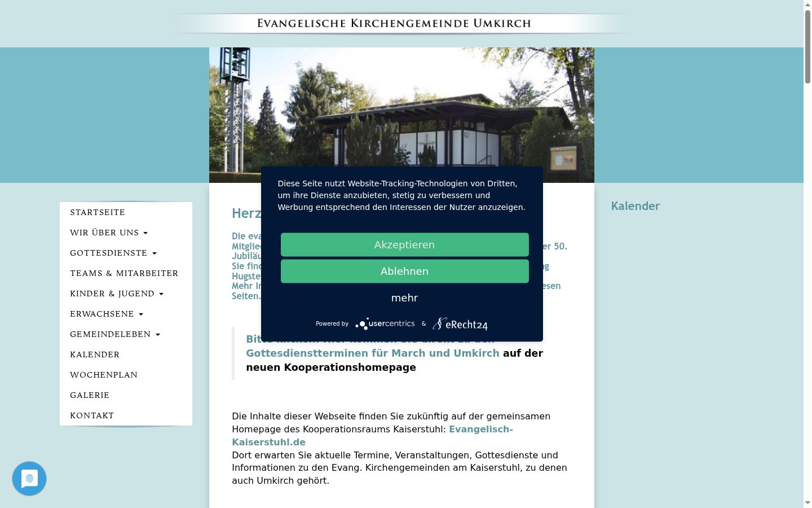The width and height of the screenshot is (812, 508).
Task: Click the eRecht24 logo
Action: 460,324
